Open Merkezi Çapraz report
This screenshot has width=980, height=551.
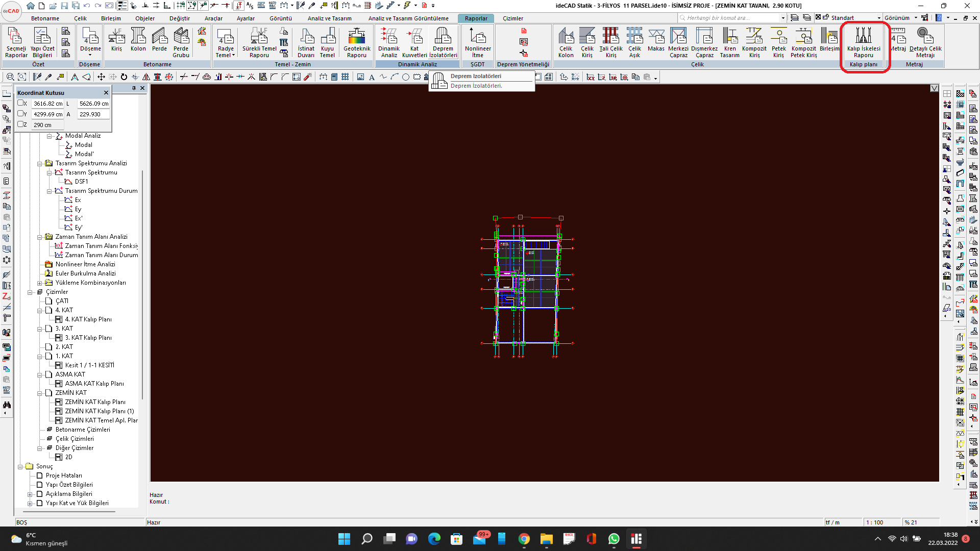coord(678,42)
